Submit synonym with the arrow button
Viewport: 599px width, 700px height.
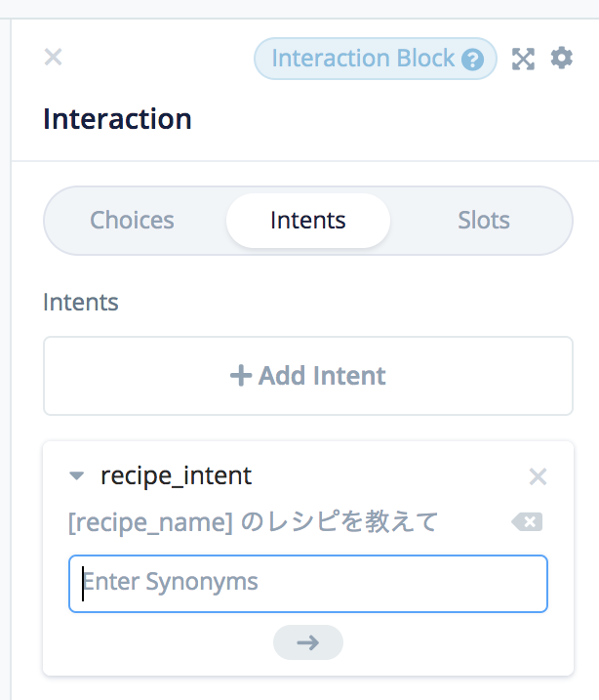click(307, 641)
